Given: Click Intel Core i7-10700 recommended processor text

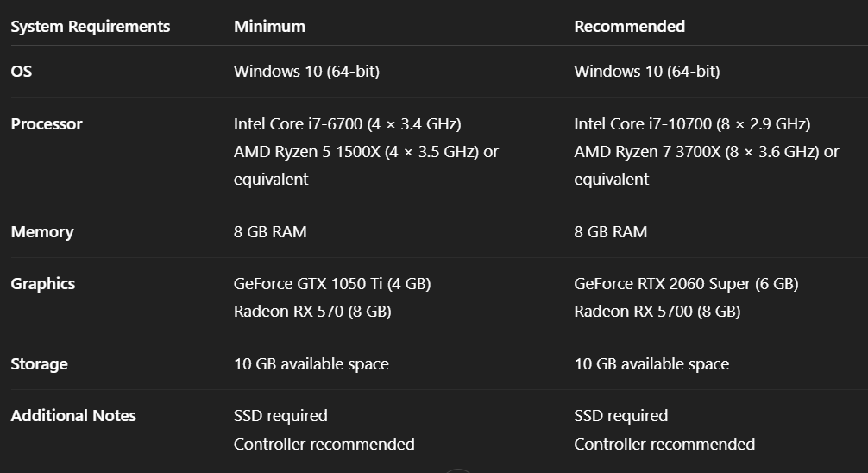Looking at the screenshot, I should [x=692, y=124].
